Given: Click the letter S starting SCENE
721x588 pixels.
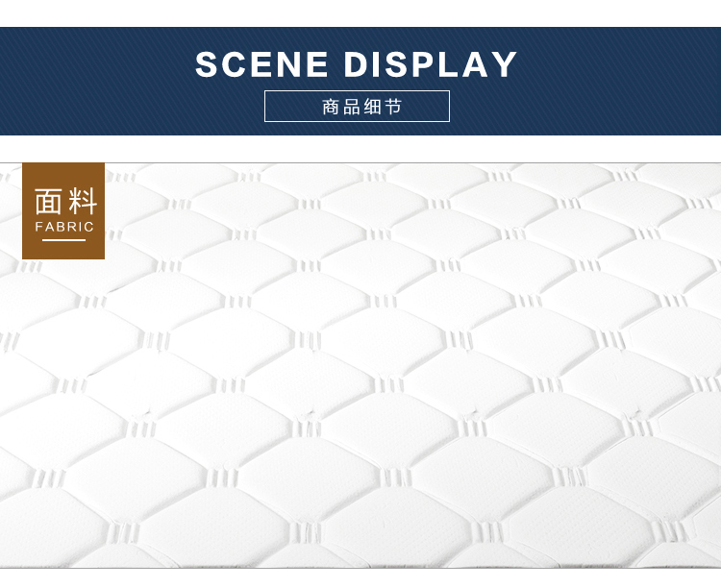Looking at the screenshot, I should click(207, 64).
